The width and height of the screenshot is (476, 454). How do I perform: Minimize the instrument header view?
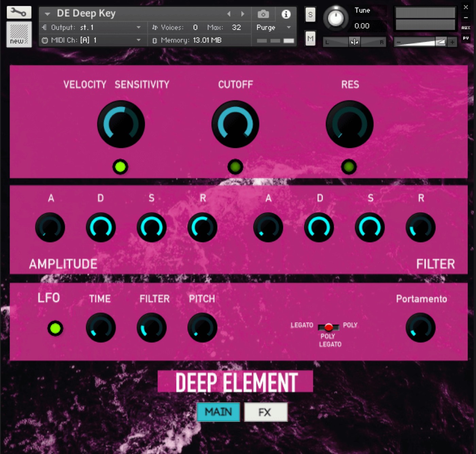pyautogui.click(x=466, y=17)
